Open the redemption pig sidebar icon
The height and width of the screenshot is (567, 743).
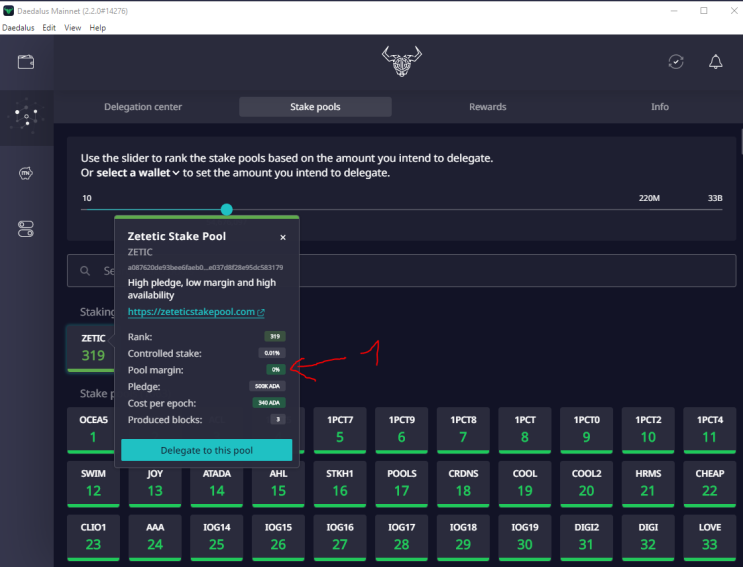(26, 173)
